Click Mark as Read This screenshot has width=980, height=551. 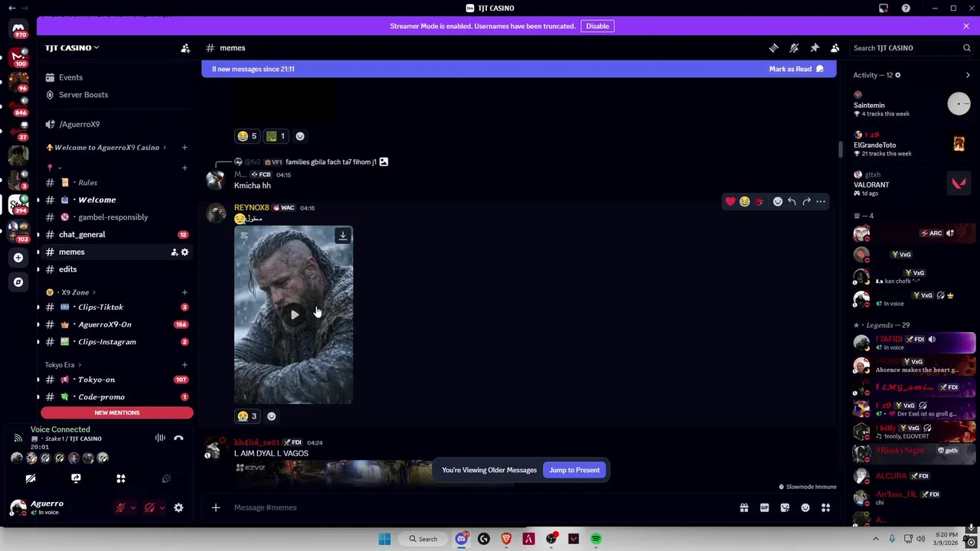click(796, 69)
